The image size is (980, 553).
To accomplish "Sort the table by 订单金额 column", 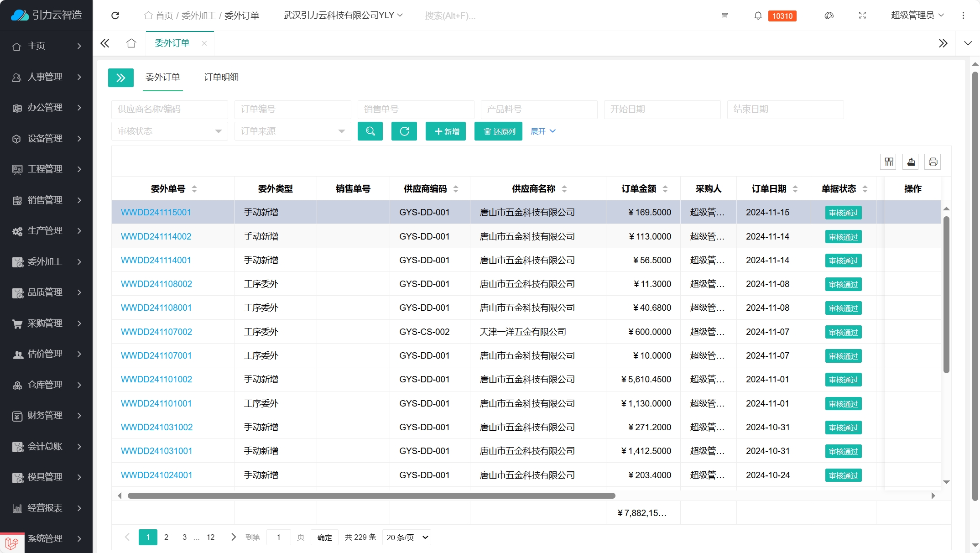I will pyautogui.click(x=666, y=188).
